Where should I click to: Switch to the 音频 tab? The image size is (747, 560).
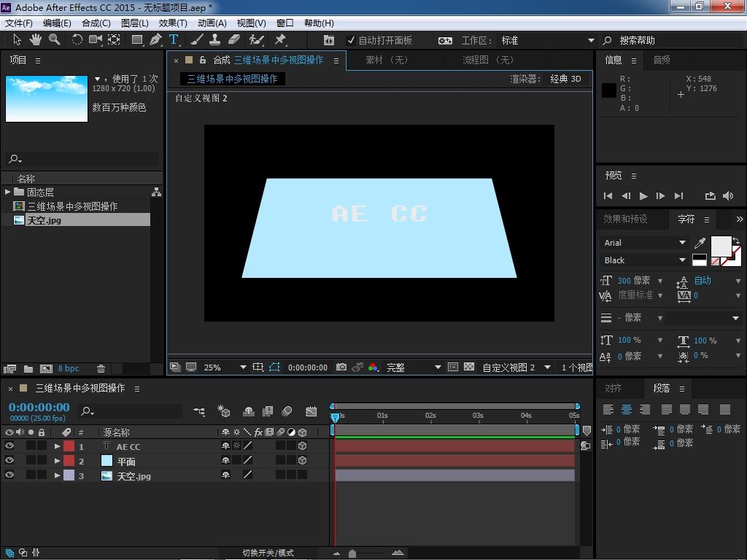pos(662,60)
